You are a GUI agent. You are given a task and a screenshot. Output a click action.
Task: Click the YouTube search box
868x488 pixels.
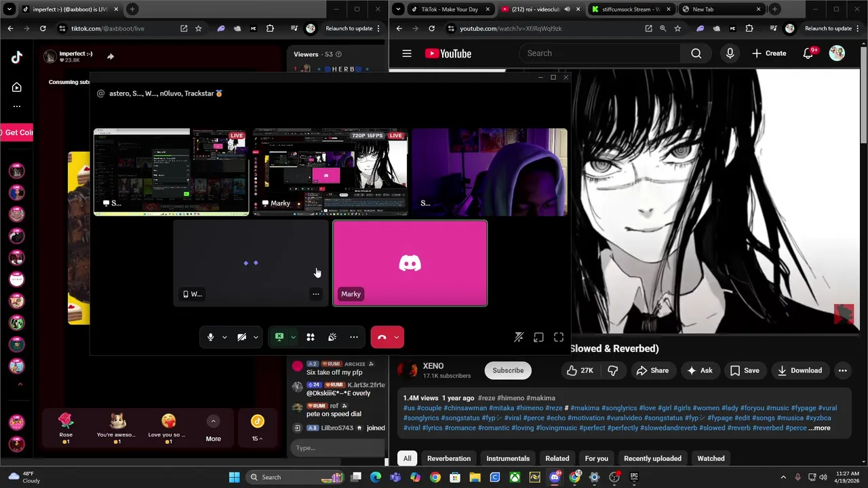[600, 54]
